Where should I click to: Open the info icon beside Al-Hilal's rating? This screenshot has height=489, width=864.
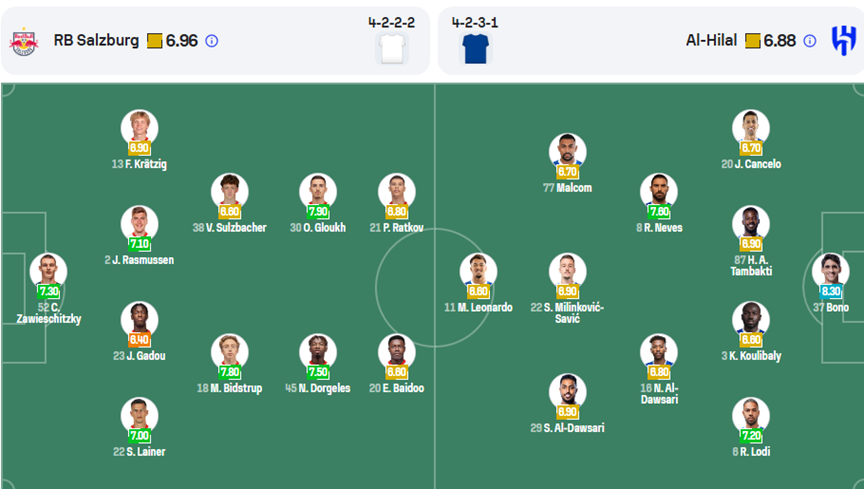pos(809,41)
